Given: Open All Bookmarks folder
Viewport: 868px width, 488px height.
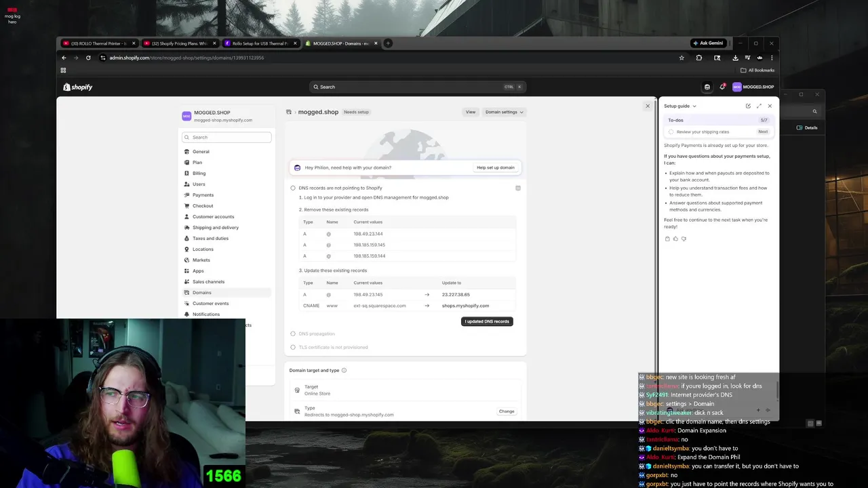Looking at the screenshot, I should pyautogui.click(x=757, y=70).
